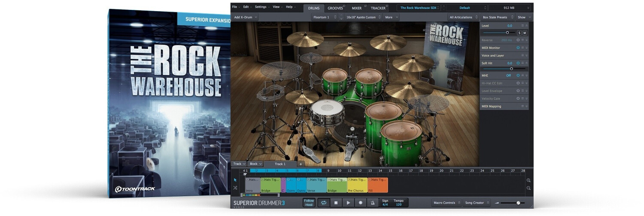Viewport: 644px width, 216px height.
Task: Click the Record button in transport
Action: coord(361,203)
